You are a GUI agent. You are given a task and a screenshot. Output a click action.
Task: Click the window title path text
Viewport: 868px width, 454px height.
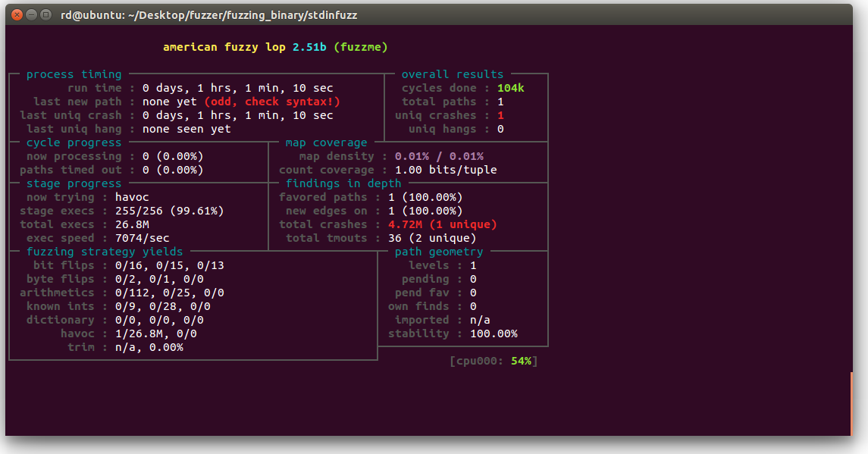tap(208, 15)
